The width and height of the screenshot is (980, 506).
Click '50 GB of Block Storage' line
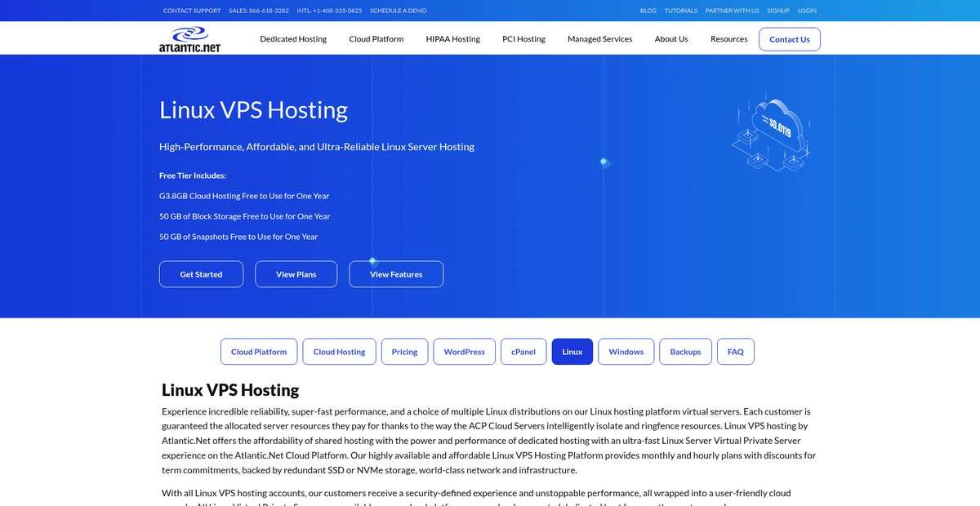(245, 216)
